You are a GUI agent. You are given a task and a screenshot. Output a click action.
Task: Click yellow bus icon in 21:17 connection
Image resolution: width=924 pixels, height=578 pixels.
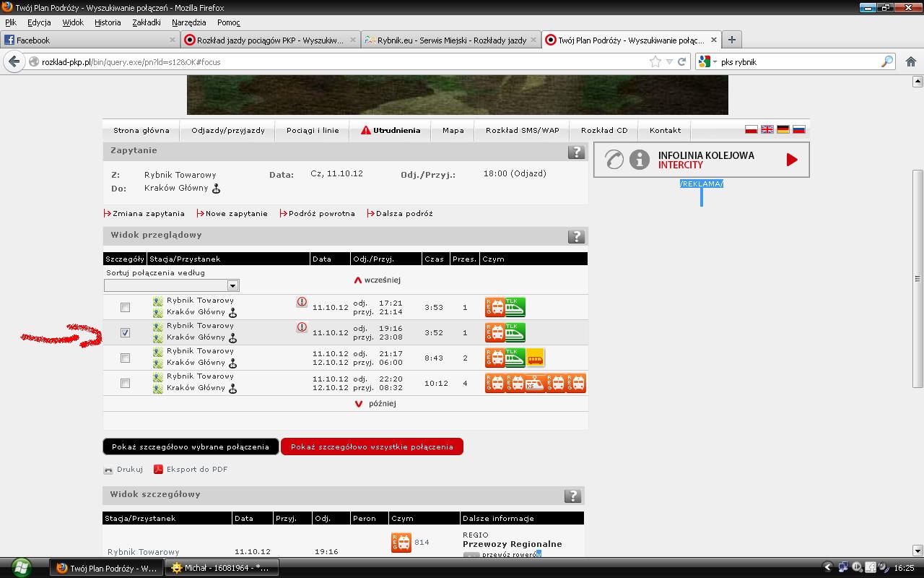click(x=535, y=358)
